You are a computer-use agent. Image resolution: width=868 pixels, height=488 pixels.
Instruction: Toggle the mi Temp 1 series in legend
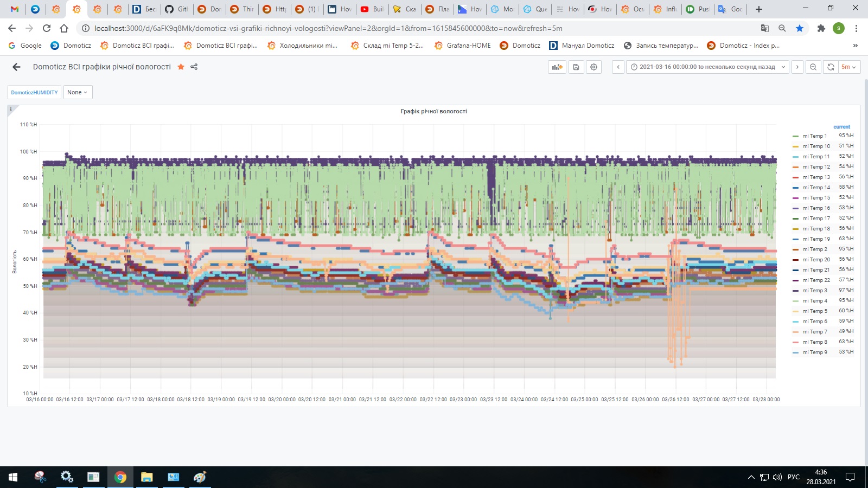coord(815,136)
